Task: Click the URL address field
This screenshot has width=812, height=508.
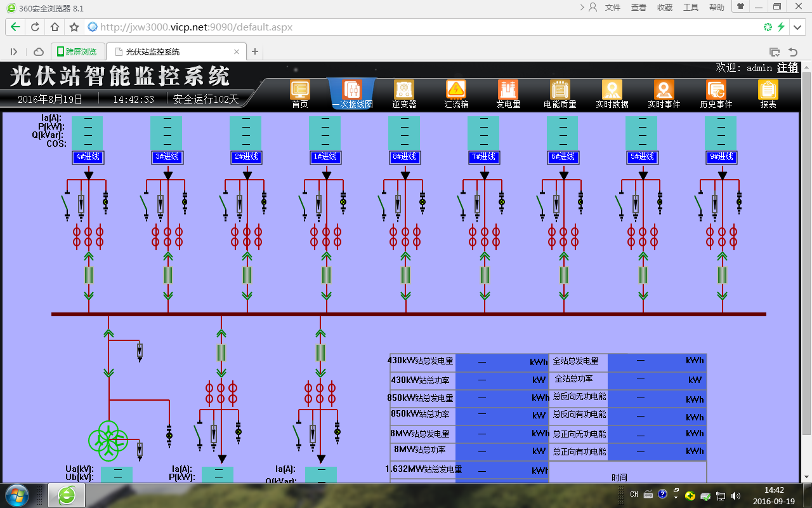Action: click(x=419, y=27)
